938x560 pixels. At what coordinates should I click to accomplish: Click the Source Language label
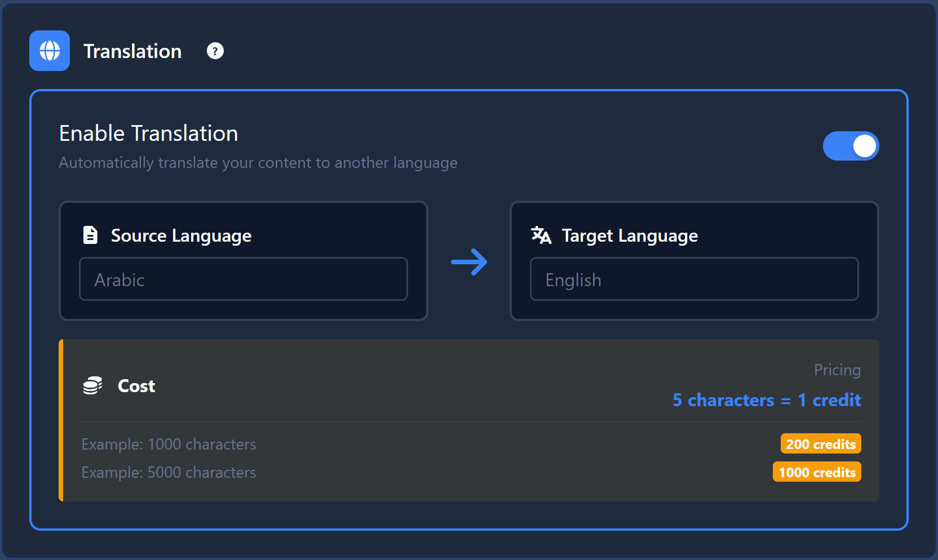pos(181,235)
